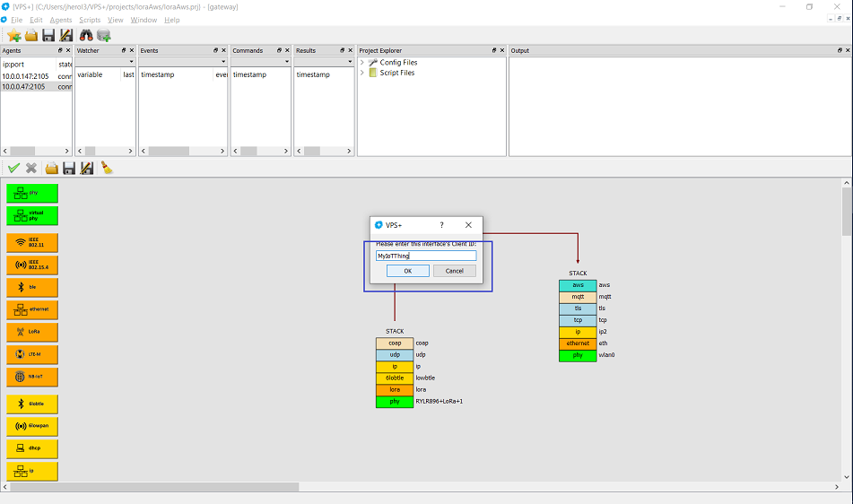Click the broom clear canvas icon
This screenshot has width=853, height=504.
coord(106,168)
